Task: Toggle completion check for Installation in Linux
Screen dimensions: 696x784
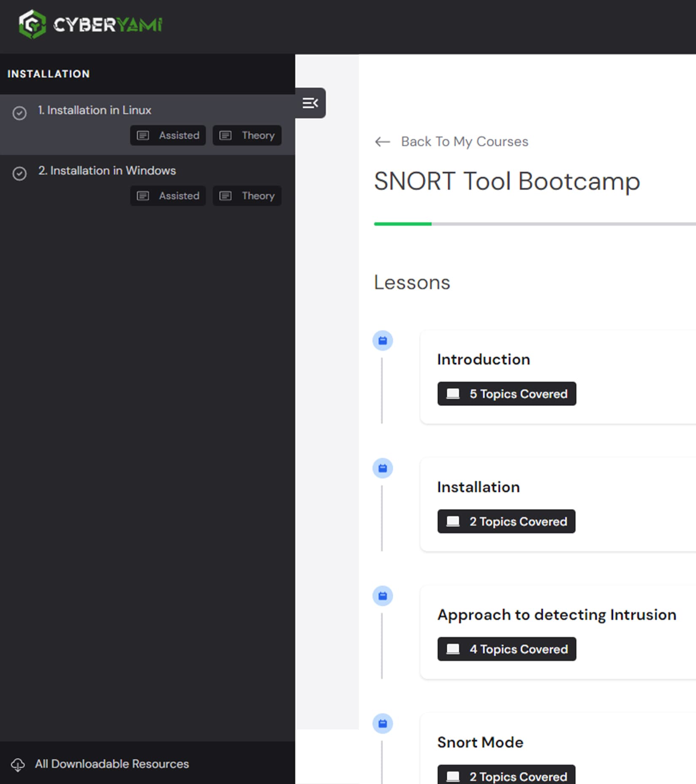Action: tap(19, 113)
